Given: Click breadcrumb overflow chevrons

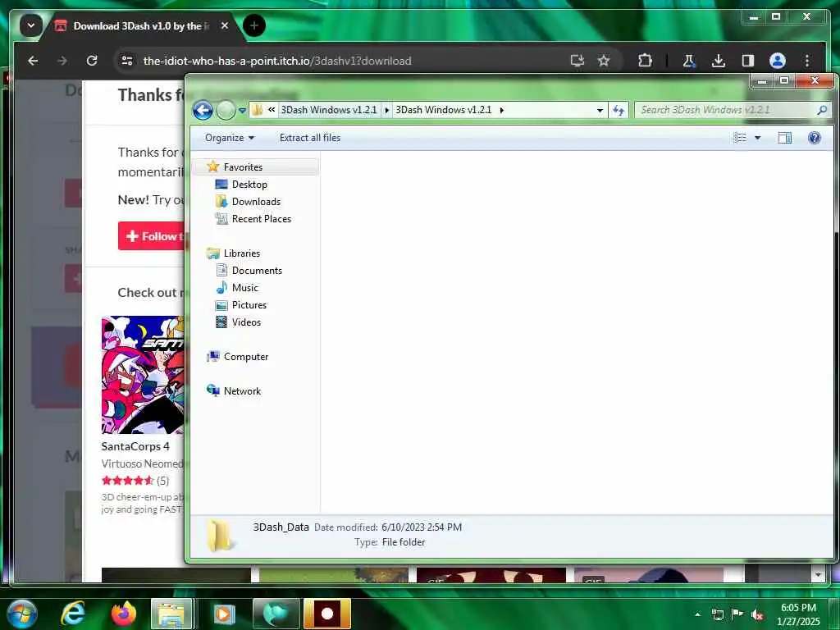Looking at the screenshot, I should (x=272, y=110).
